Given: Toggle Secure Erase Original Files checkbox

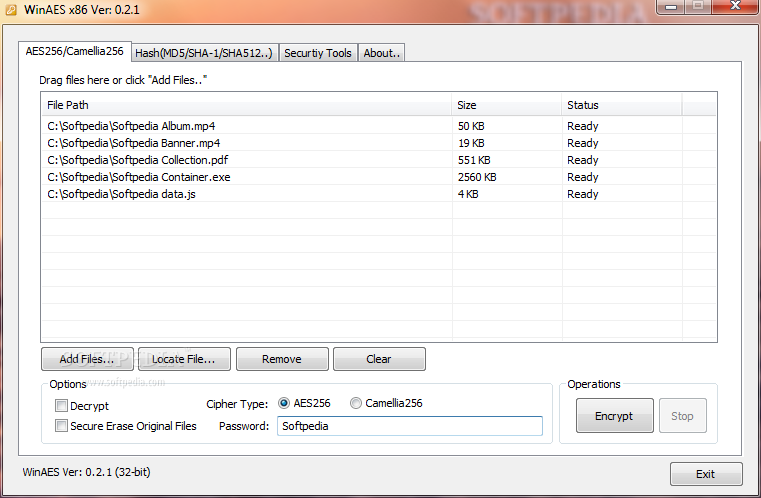Looking at the screenshot, I should (62, 426).
